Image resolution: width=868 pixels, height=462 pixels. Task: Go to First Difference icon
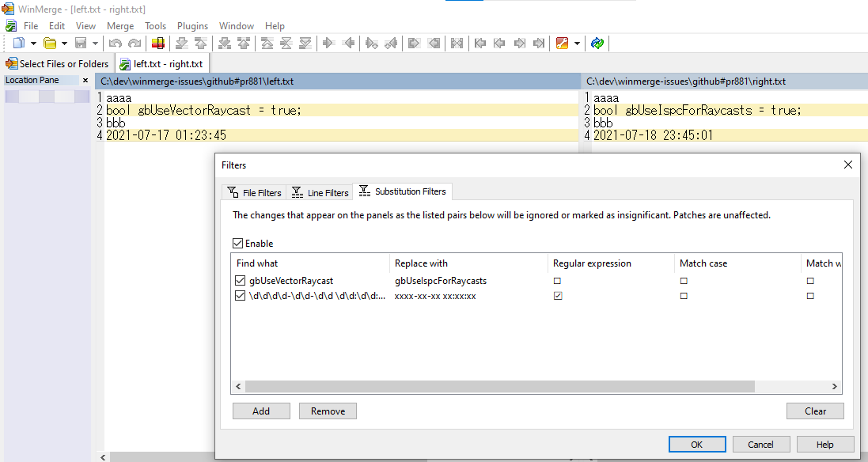[267, 44]
